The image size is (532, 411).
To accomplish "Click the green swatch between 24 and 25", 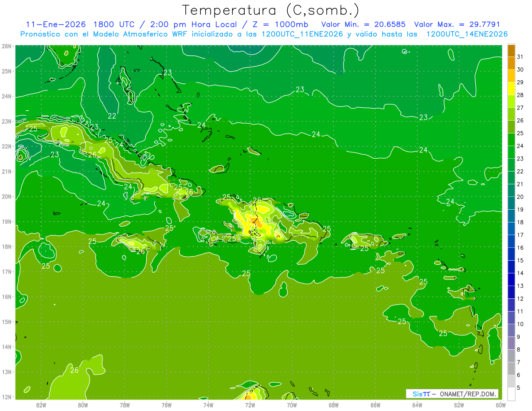I will click(511, 140).
